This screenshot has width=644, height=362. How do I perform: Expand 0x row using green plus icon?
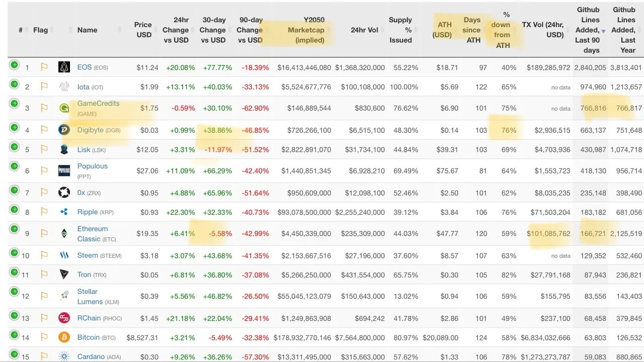click(x=14, y=190)
